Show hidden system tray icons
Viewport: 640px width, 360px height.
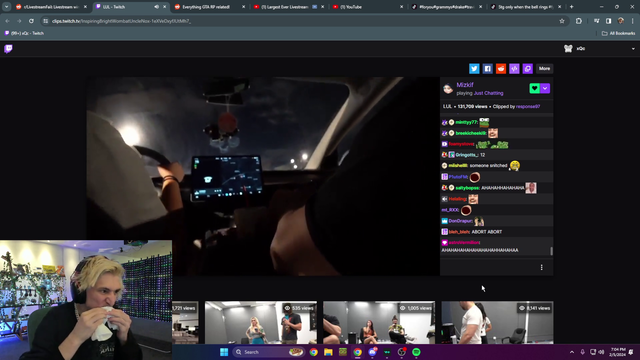[x=572, y=352]
